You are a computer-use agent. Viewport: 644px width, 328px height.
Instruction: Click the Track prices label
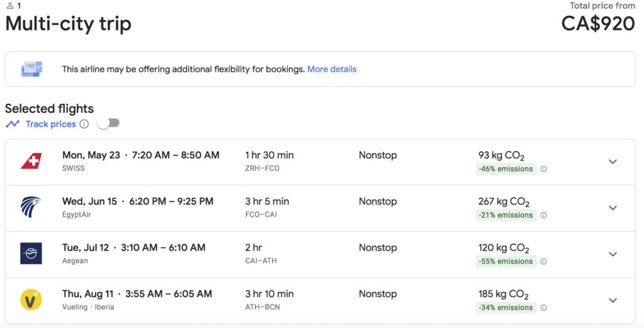50,124
